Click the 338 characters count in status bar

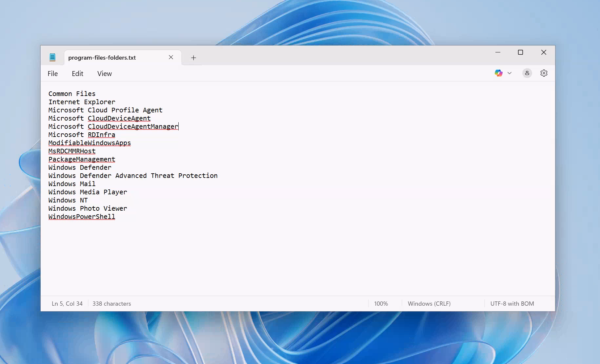[x=111, y=304]
